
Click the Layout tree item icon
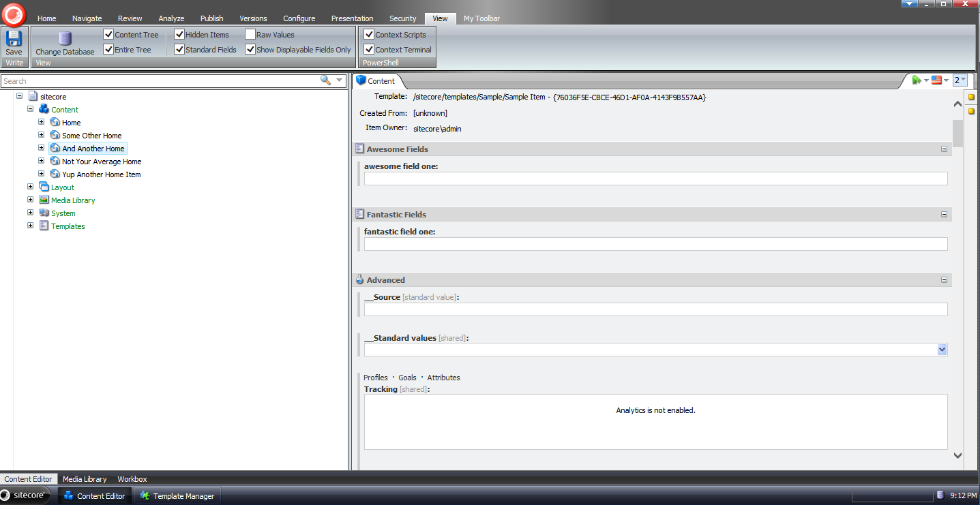coord(44,187)
